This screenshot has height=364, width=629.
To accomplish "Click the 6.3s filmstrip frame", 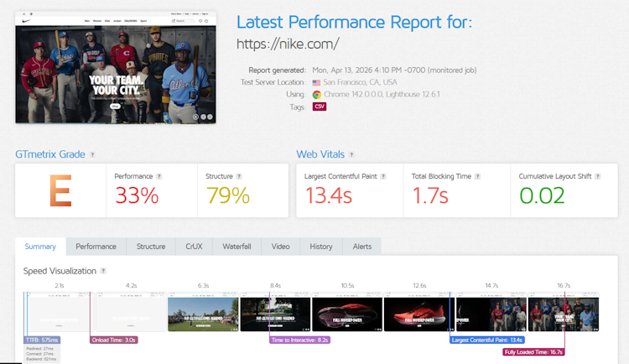I will point(203,312).
